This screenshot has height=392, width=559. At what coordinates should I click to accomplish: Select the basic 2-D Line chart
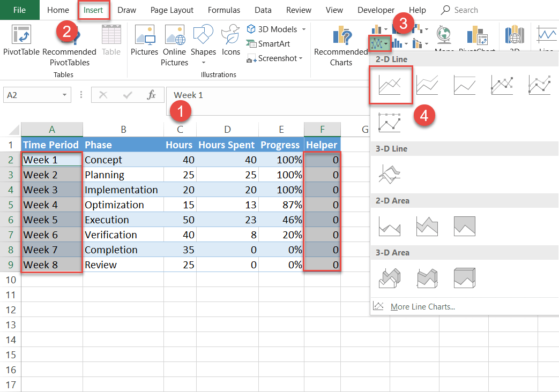tap(390, 85)
